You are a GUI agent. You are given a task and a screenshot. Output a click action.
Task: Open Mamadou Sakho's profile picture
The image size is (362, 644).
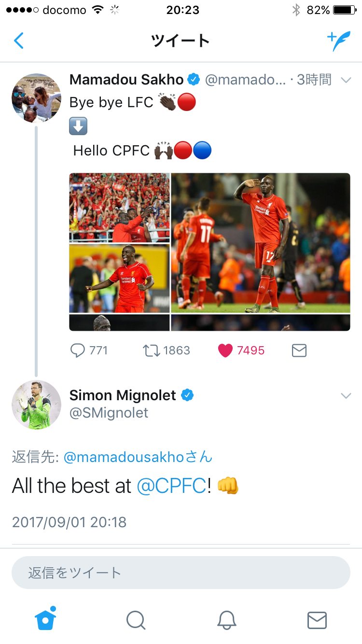pyautogui.click(x=36, y=98)
